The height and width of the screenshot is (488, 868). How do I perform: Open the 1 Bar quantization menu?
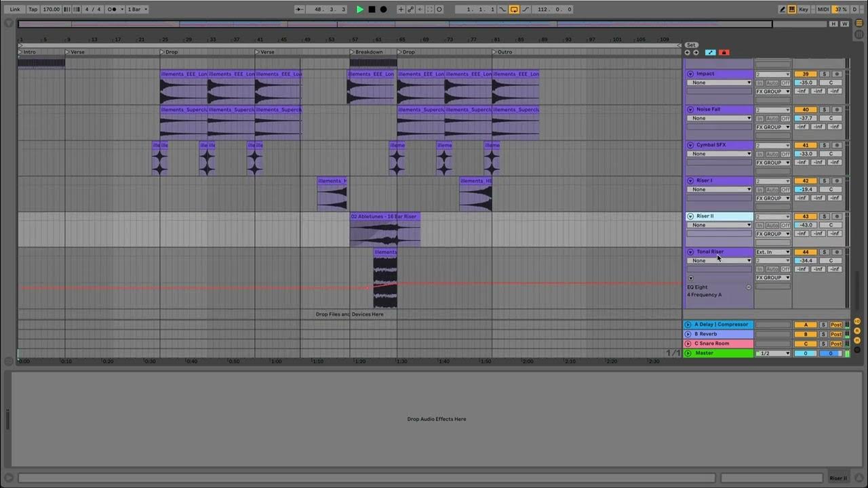tap(137, 9)
